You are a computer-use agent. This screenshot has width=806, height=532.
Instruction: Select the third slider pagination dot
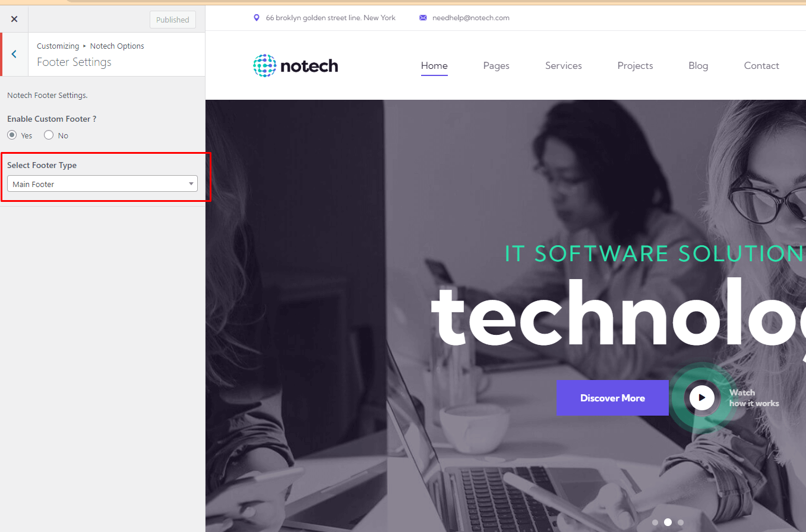tap(681, 522)
